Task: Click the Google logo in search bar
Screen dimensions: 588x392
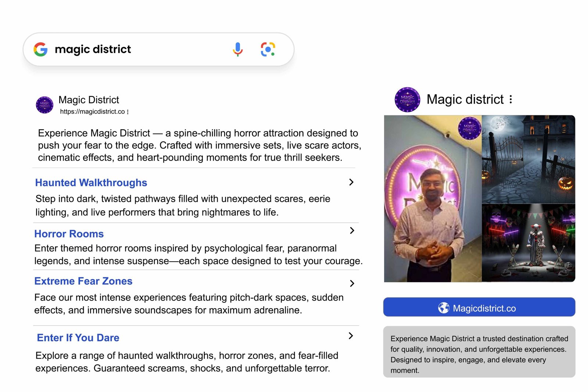Action: tap(40, 49)
